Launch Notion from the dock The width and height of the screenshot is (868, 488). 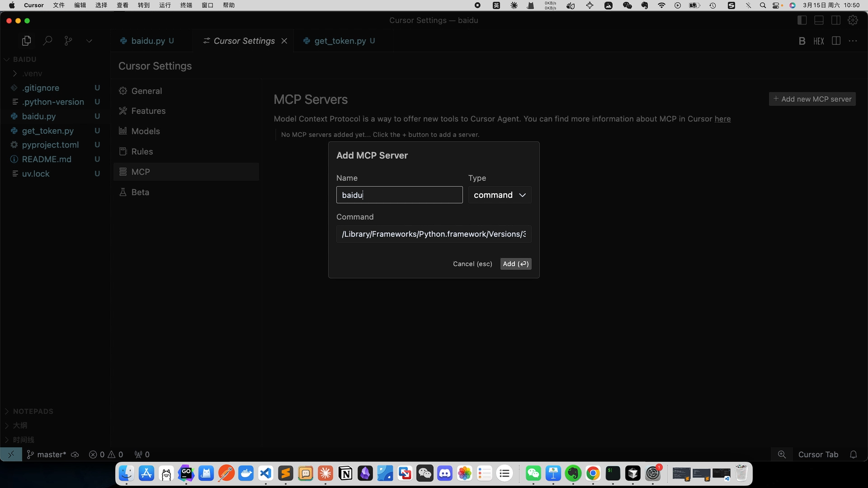(x=345, y=473)
